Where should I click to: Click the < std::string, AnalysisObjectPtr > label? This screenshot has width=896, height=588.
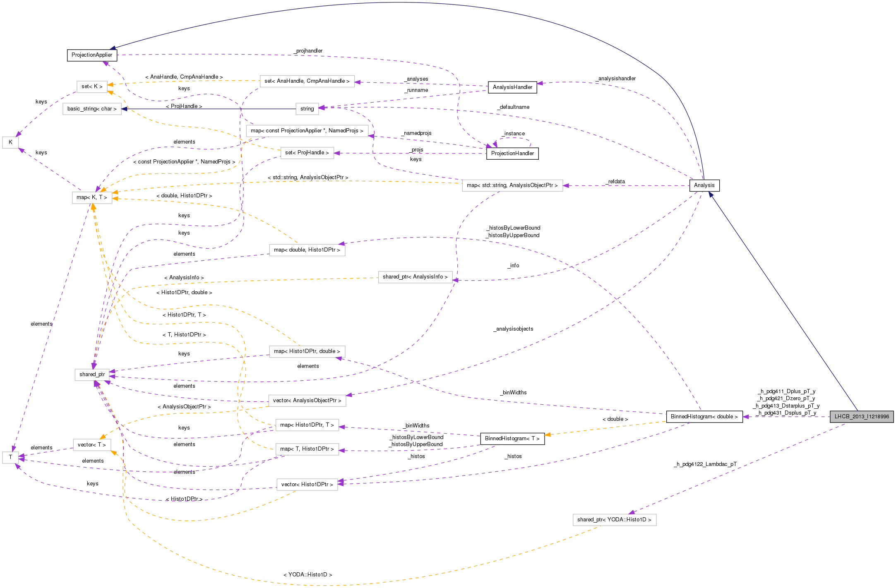tap(307, 178)
